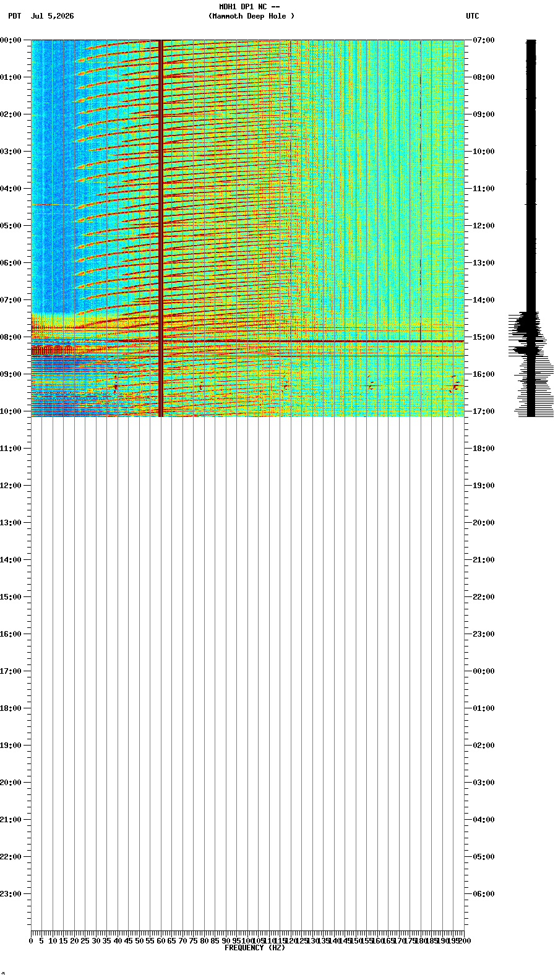Select the 21:00 label on PDT axis
Image resolution: width=558 pixels, height=980 pixels.
[x=11, y=819]
